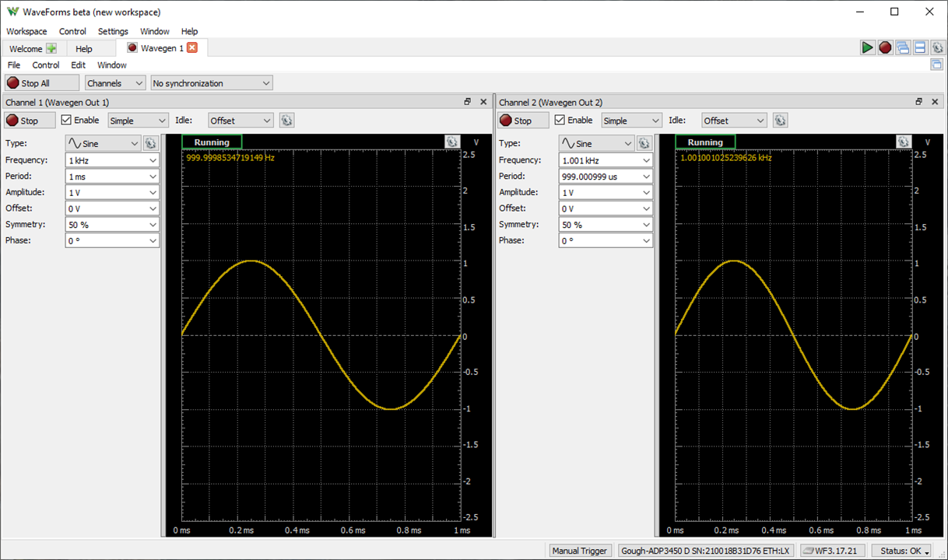Open Channel 1 Type Sine dropdown
The width and height of the screenshot is (948, 560).
(x=103, y=143)
